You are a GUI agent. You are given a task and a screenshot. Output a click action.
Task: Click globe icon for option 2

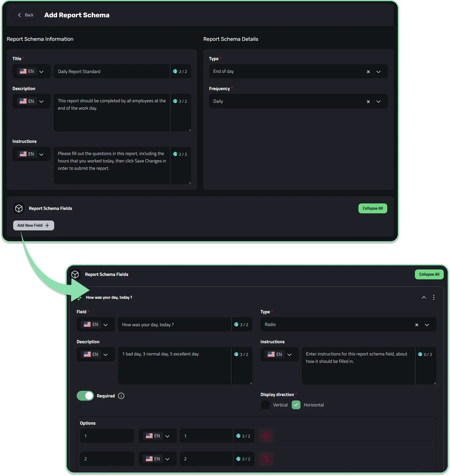click(238, 459)
